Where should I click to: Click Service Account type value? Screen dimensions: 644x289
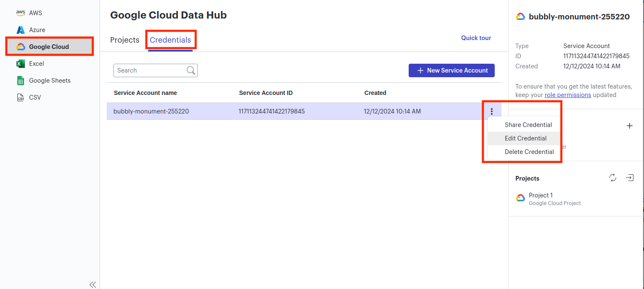click(587, 46)
